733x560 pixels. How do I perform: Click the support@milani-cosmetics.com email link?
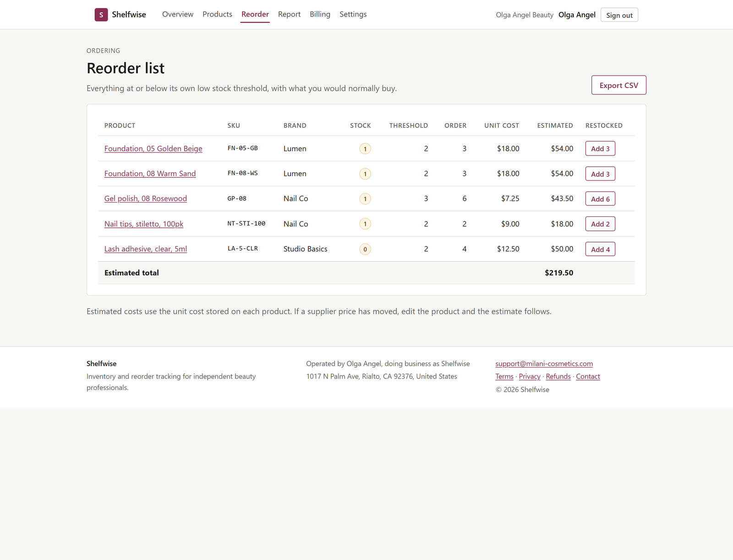[x=544, y=363]
